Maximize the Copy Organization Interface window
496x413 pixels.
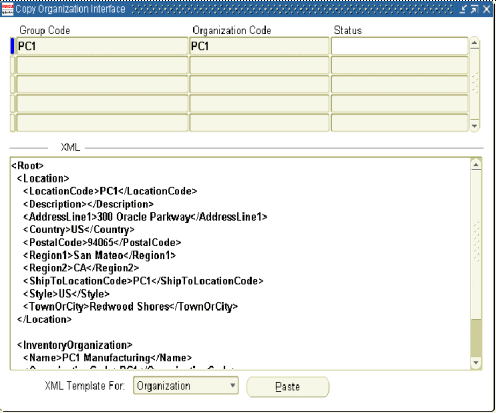click(474, 9)
